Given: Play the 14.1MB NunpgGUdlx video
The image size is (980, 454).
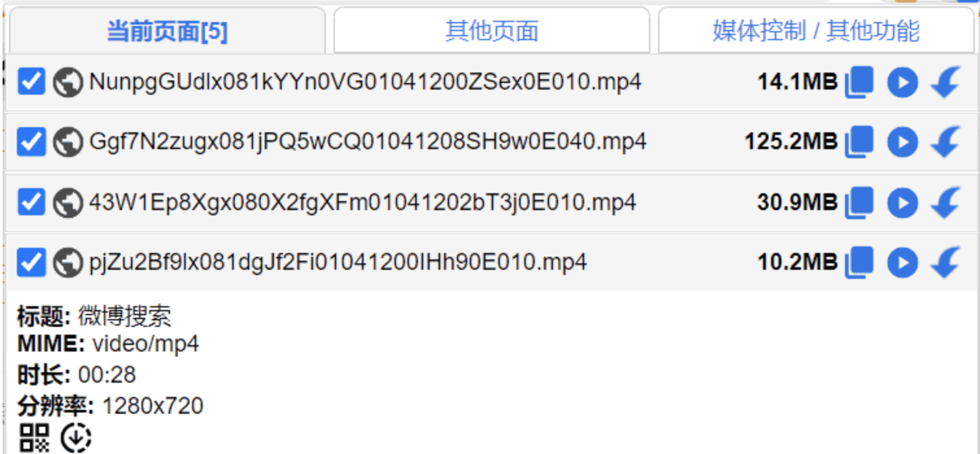Looking at the screenshot, I should point(902,83).
